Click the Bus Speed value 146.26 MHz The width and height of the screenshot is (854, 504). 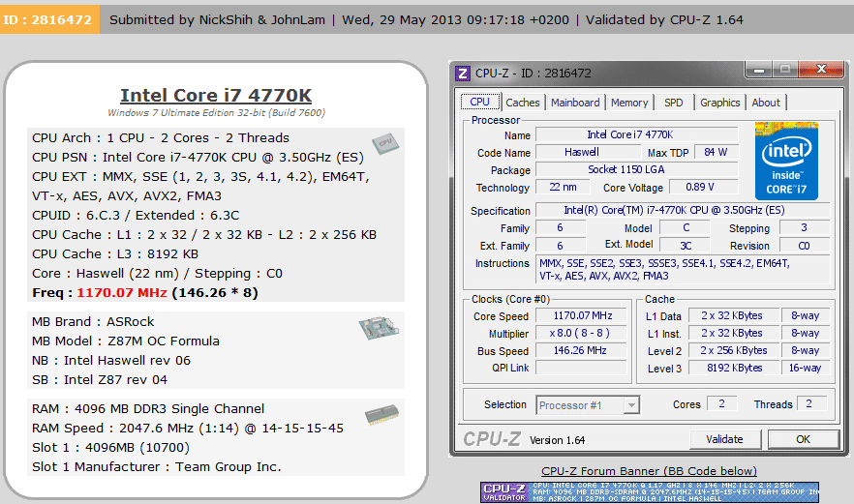coord(581,350)
